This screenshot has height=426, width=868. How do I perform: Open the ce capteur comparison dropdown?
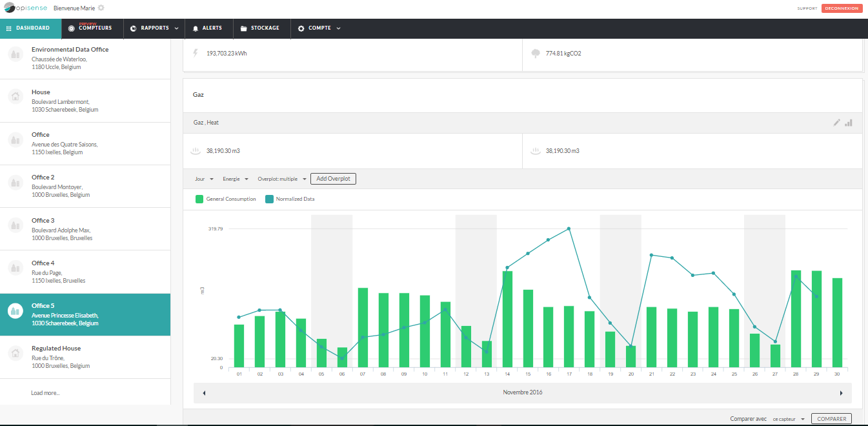click(x=789, y=419)
